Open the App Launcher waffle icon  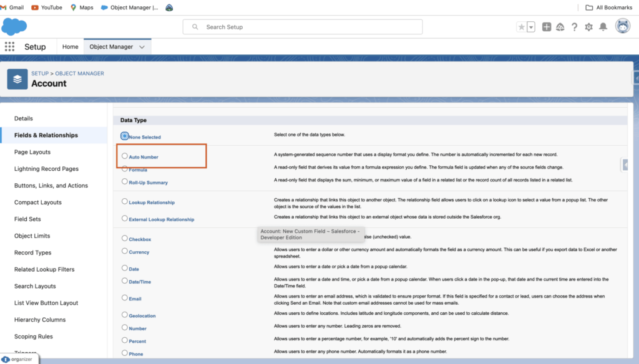(x=9, y=47)
